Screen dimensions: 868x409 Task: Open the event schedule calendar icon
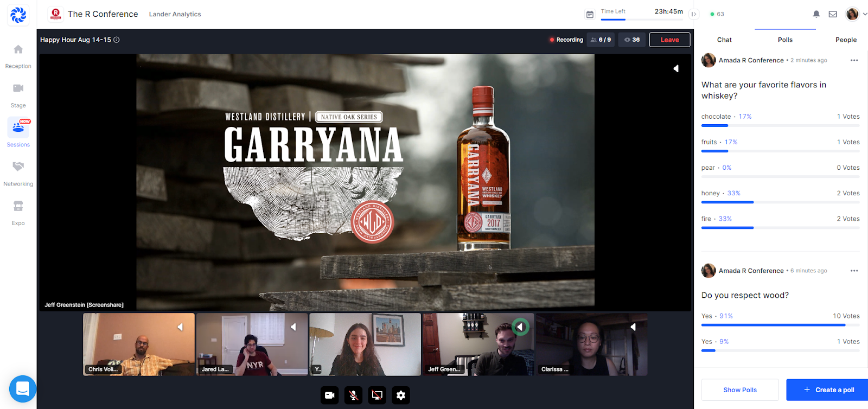coord(590,15)
